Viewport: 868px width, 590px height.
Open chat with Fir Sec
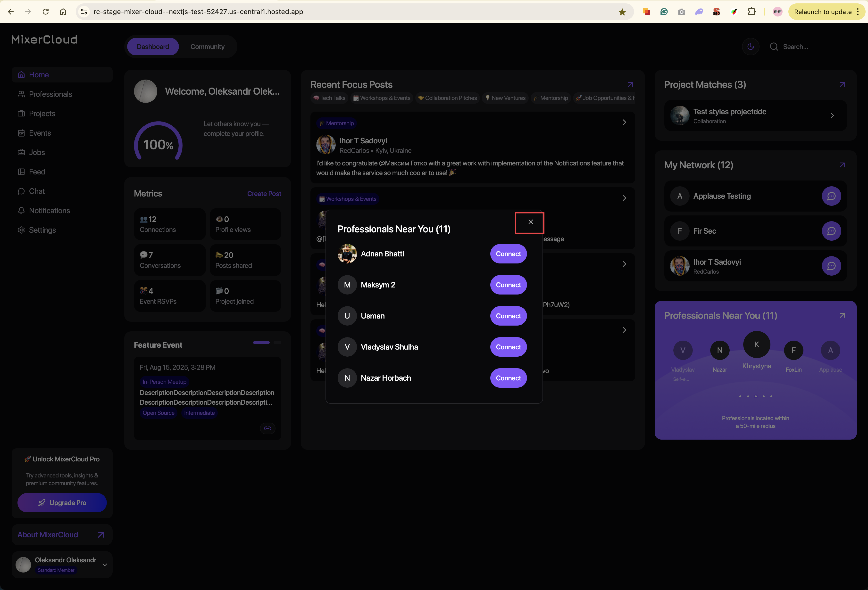831,231
